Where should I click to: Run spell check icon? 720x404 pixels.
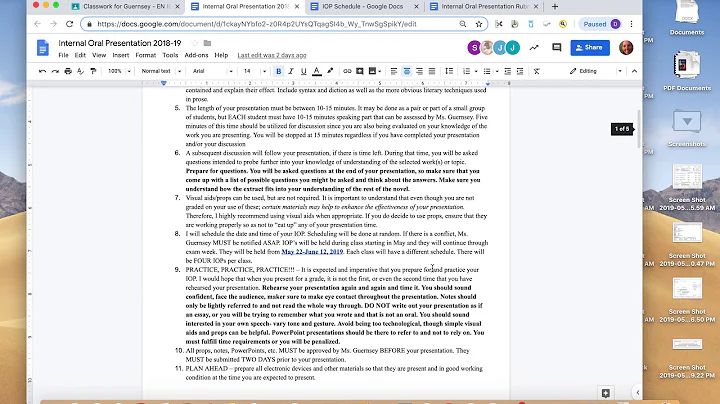[x=80, y=71]
